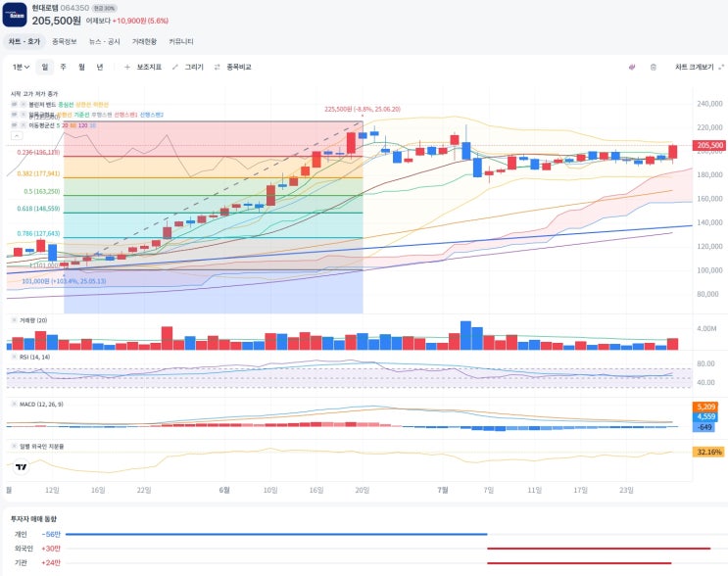This screenshot has height=576, width=728.
Task: Click the trash icon near 차트 크게보기
Action: pyautogui.click(x=654, y=68)
